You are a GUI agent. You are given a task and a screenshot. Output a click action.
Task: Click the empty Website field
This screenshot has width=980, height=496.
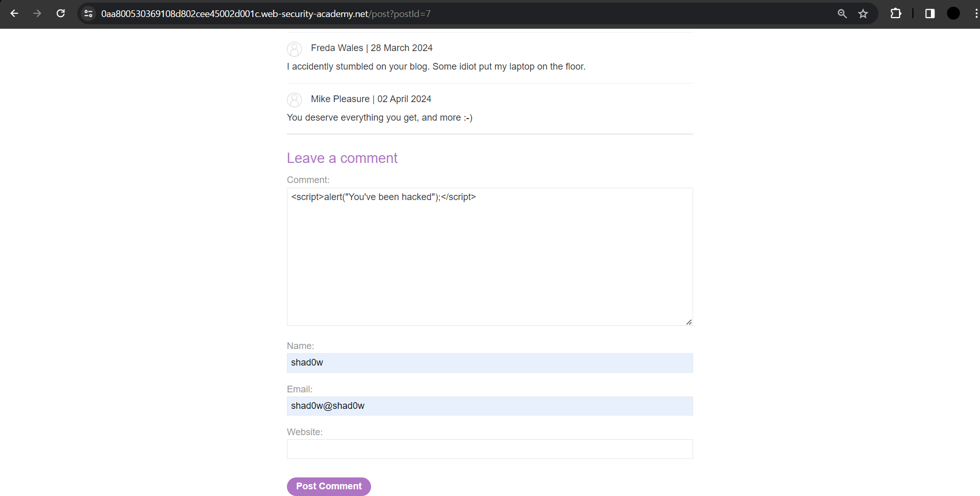pos(490,449)
